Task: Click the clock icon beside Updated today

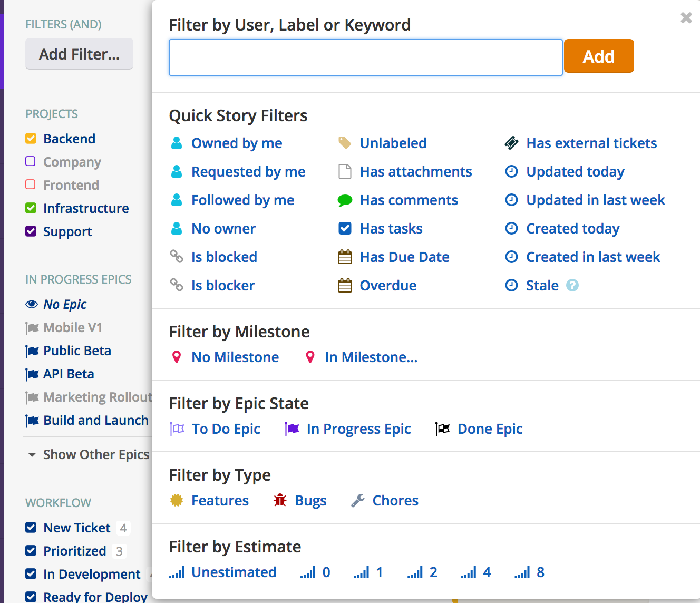Action: 511,171
